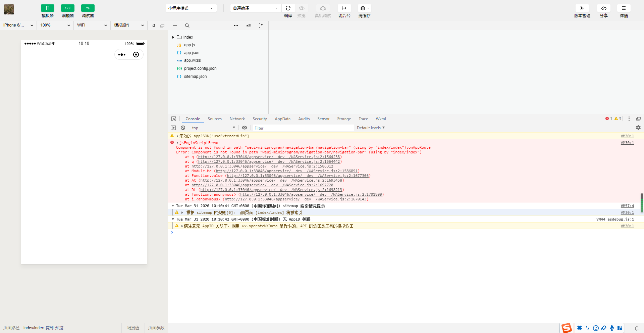Open the top context dropdown
Image resolution: width=644 pixels, height=333 pixels.
214,128
